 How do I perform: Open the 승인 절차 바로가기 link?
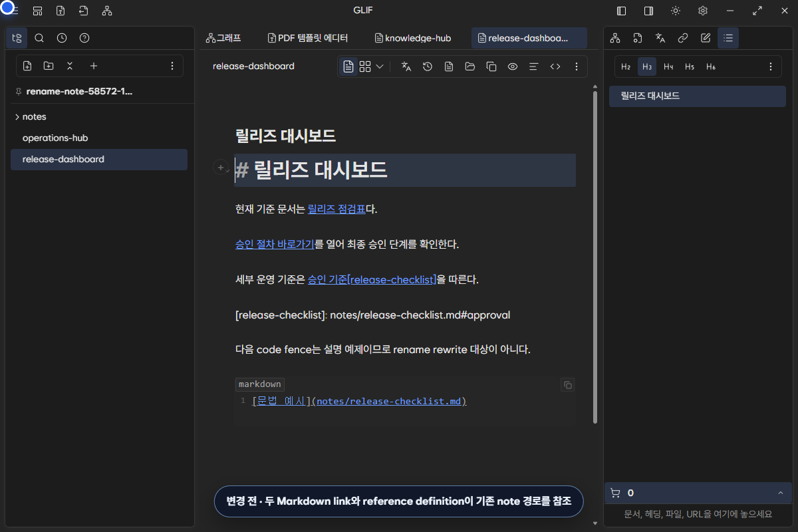[x=275, y=244]
